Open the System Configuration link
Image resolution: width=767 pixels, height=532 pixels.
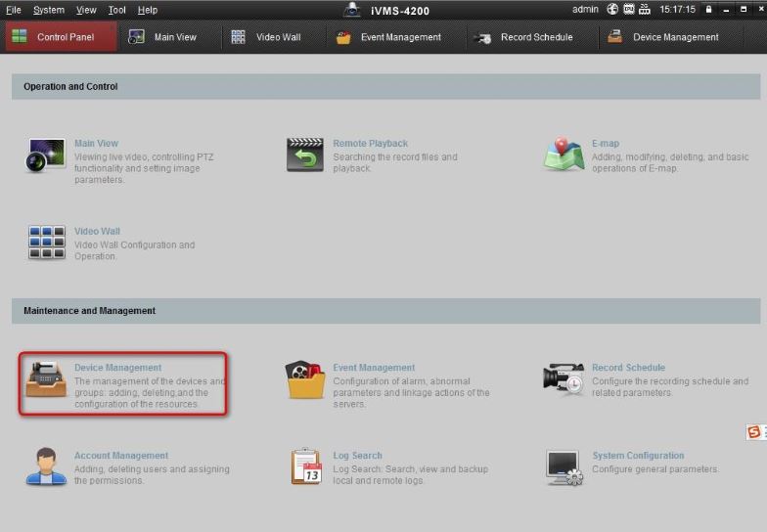coord(638,456)
